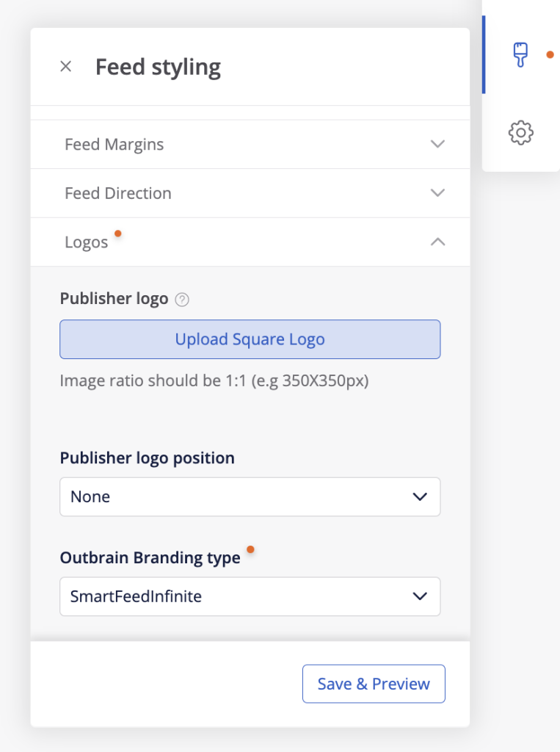Click the caret icon inside branding type dropdown
This screenshot has height=752, width=560.
[420, 596]
